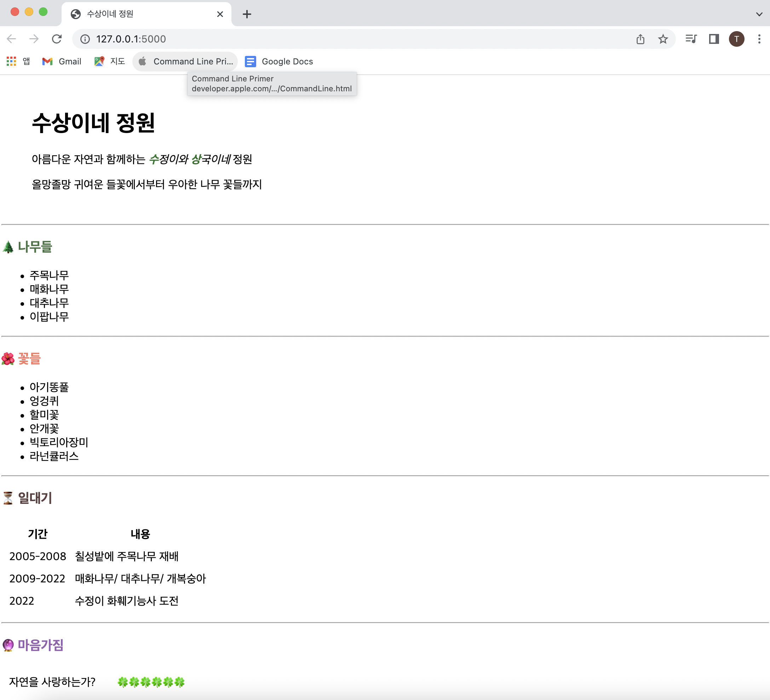Toggle the side panel icon

(714, 39)
